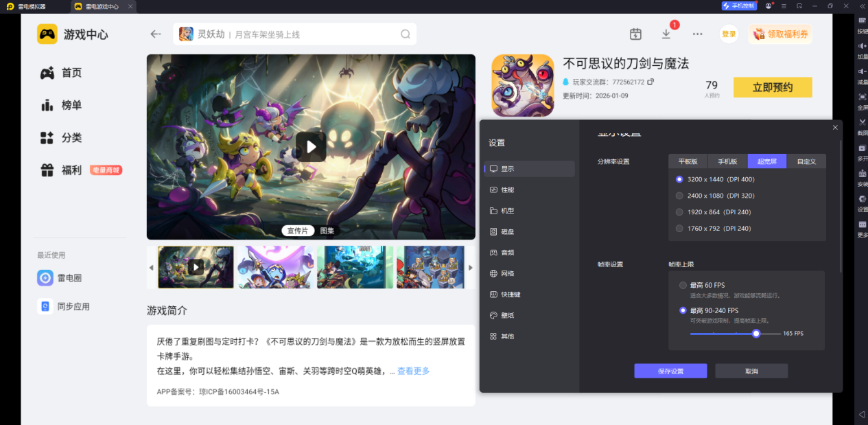Show next thumbnails with right arrow
Screen dimensions: 868x425
coord(471,267)
